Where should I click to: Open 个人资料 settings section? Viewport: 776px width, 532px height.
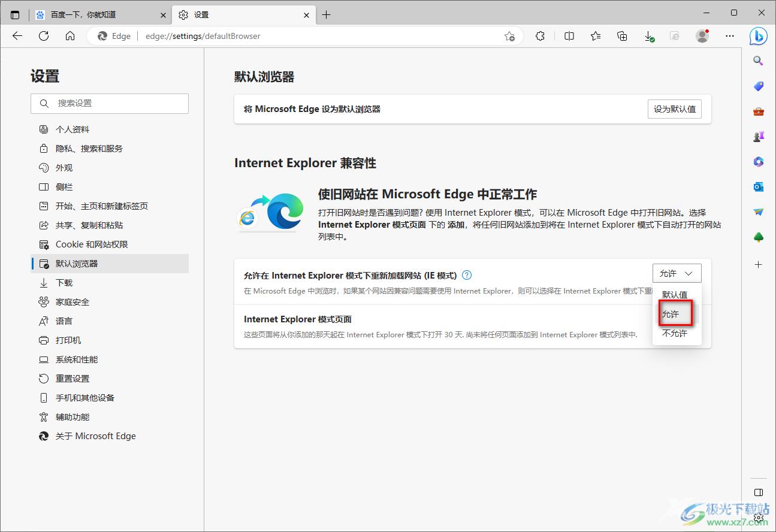click(x=110, y=129)
